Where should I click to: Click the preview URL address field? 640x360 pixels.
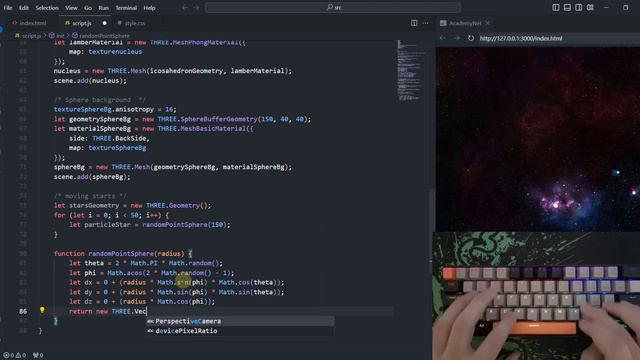[559, 38]
